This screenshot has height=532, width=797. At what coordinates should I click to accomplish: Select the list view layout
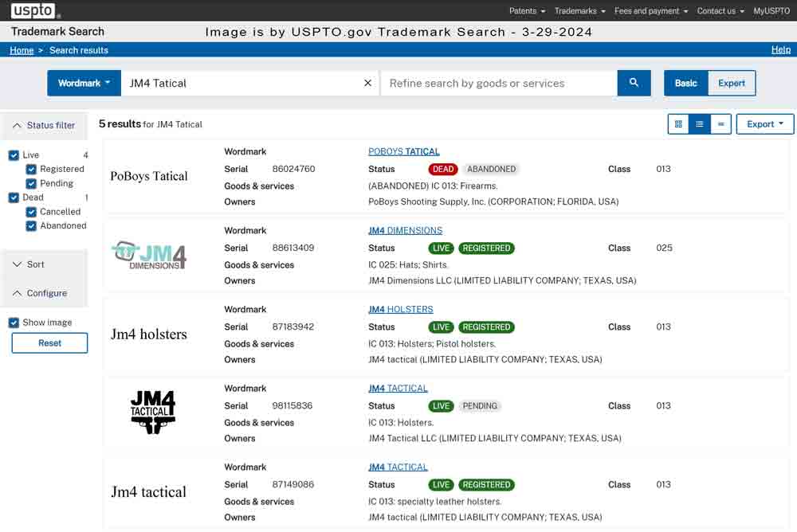(x=699, y=123)
